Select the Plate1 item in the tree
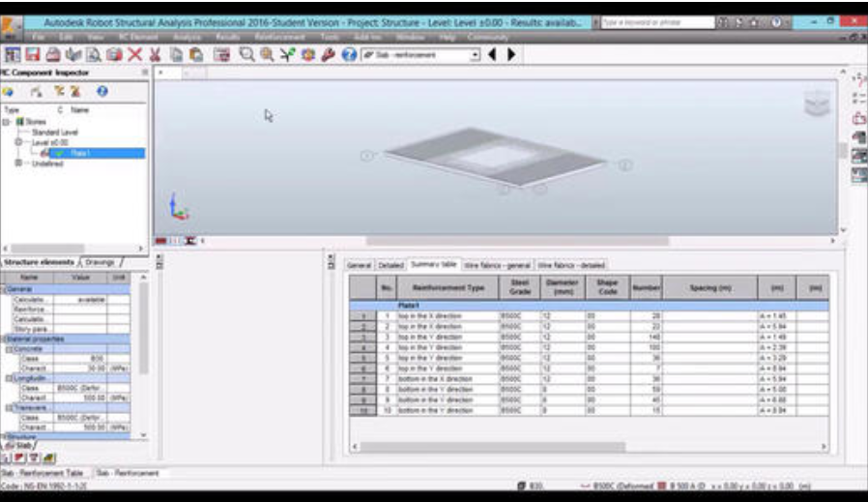 coord(79,153)
